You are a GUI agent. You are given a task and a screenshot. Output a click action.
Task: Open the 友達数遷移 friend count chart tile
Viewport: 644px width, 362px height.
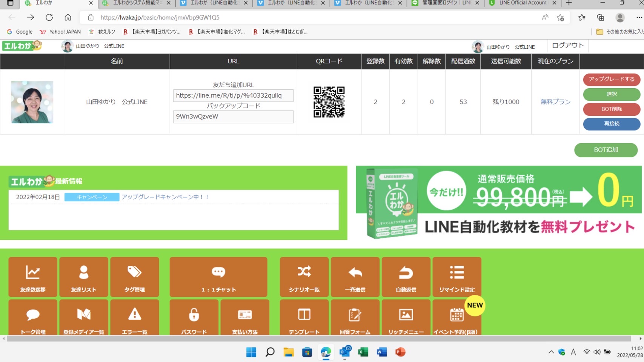(x=33, y=277)
